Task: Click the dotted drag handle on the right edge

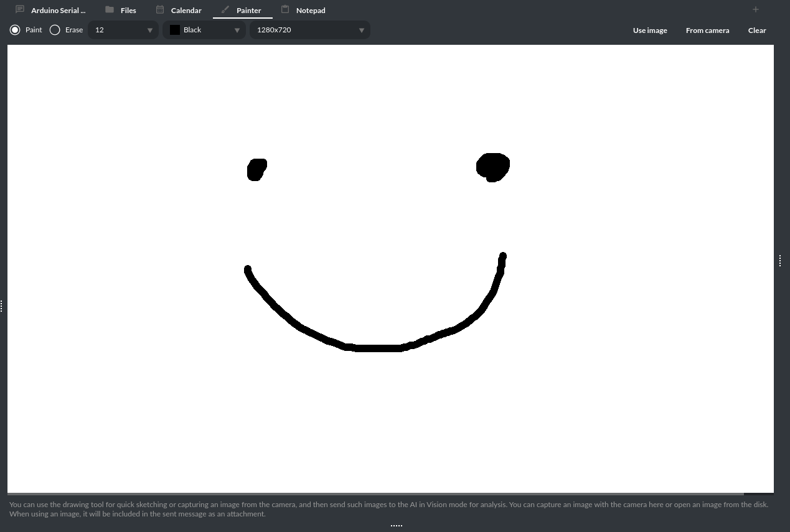Action: (x=780, y=261)
